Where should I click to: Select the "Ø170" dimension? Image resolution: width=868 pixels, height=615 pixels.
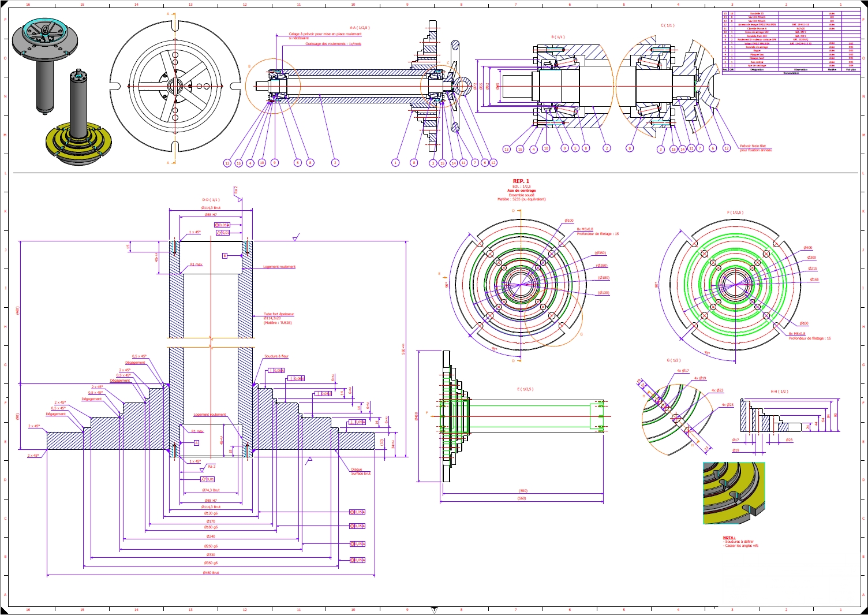click(x=211, y=521)
